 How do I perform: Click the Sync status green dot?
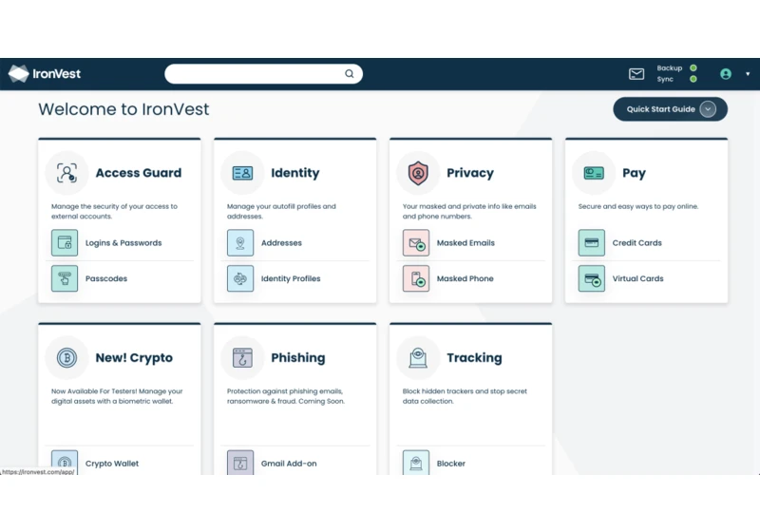tap(693, 79)
